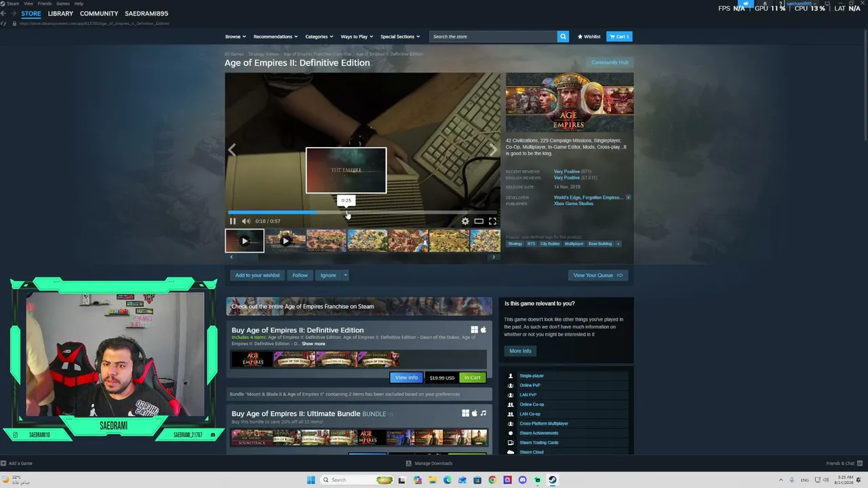Viewport: 868px width, 488px height.
Task: Click More Info on relevance panel
Action: pyautogui.click(x=520, y=351)
